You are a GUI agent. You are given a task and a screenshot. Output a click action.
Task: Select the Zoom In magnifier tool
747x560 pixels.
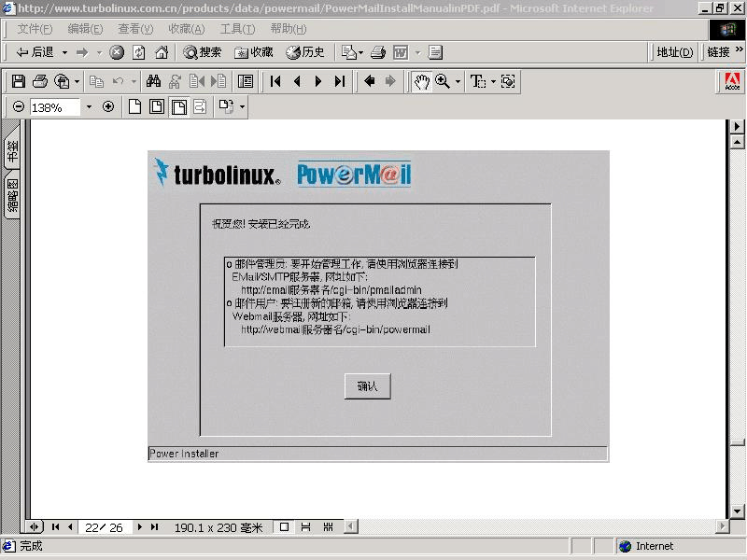click(443, 81)
